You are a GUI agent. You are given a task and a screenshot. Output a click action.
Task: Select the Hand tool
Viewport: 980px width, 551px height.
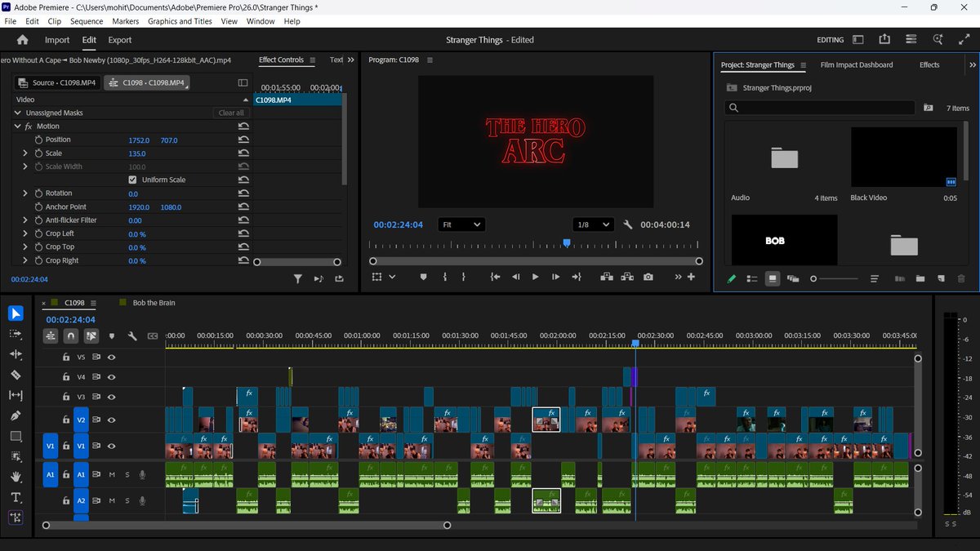coord(16,477)
